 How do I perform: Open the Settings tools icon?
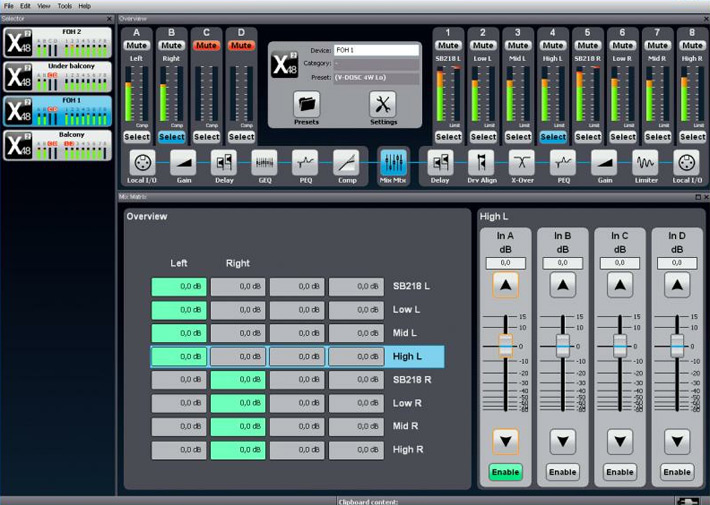pyautogui.click(x=383, y=103)
